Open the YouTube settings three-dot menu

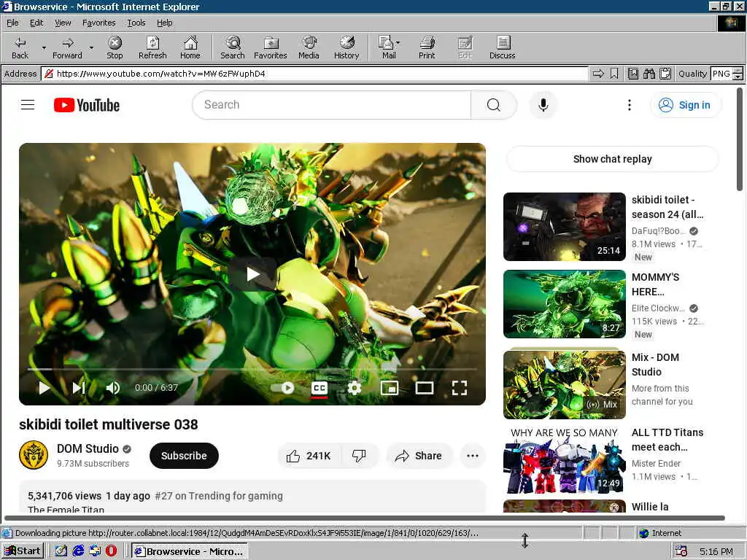630,105
